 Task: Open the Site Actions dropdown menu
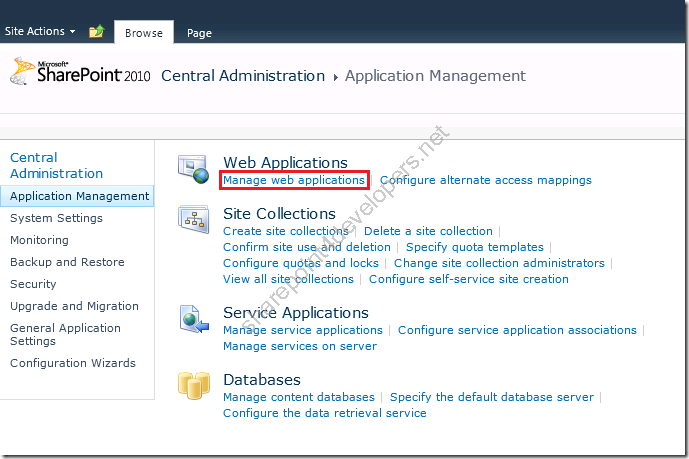point(40,32)
